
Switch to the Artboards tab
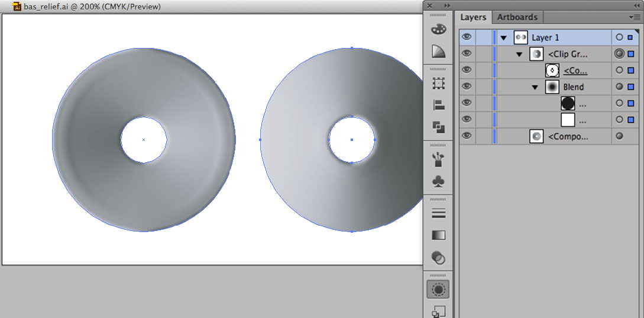pos(517,17)
